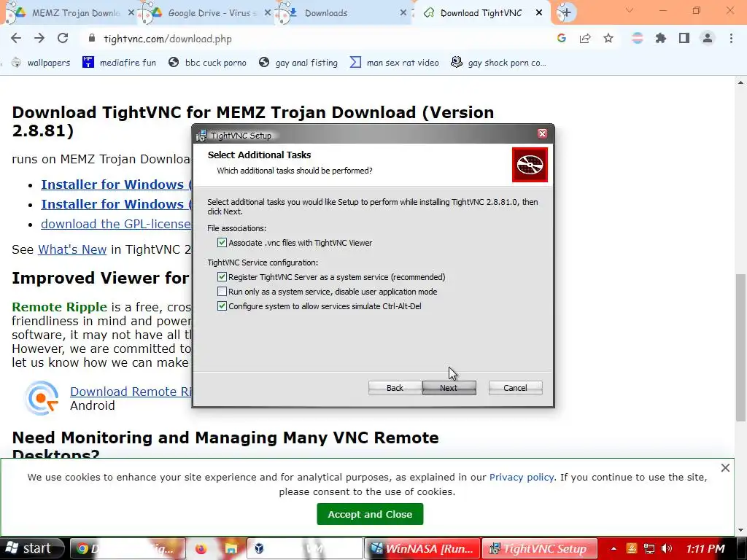Screen dimensions: 747x560
Task: Close the Google Drive tab
Action: click(268, 13)
